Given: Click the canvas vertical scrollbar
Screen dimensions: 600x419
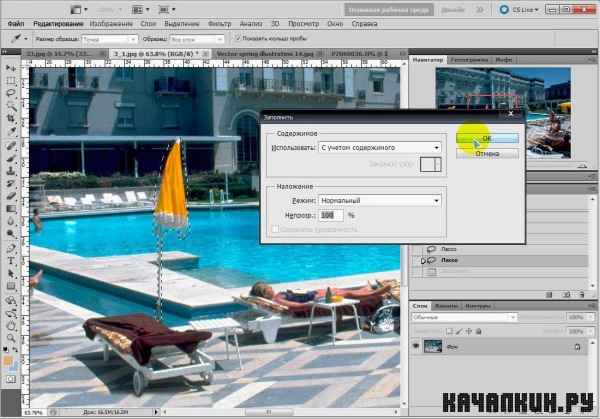Looking at the screenshot, I should [x=404, y=235].
